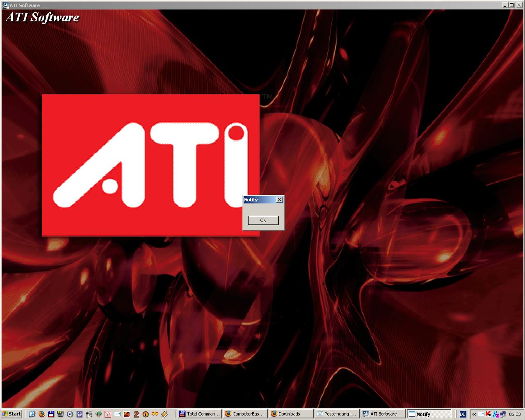Close the ATI Software window
525x420 pixels.
pyautogui.click(x=518, y=5)
